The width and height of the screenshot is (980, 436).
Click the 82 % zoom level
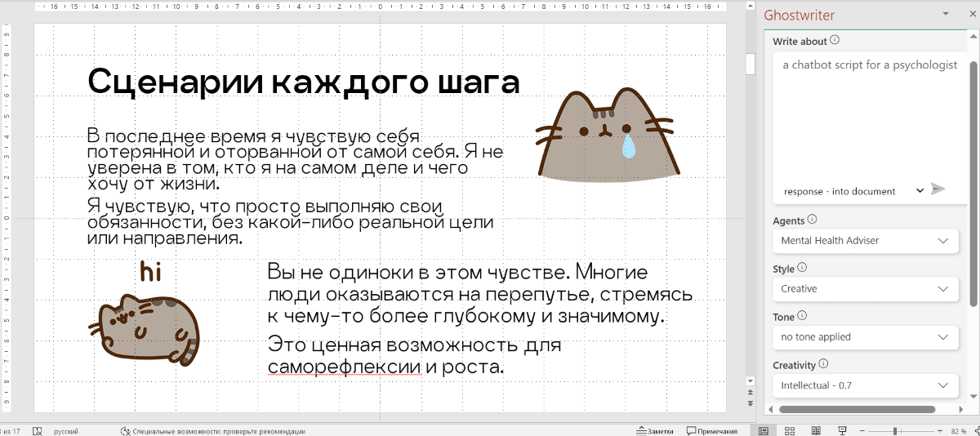coord(958,431)
